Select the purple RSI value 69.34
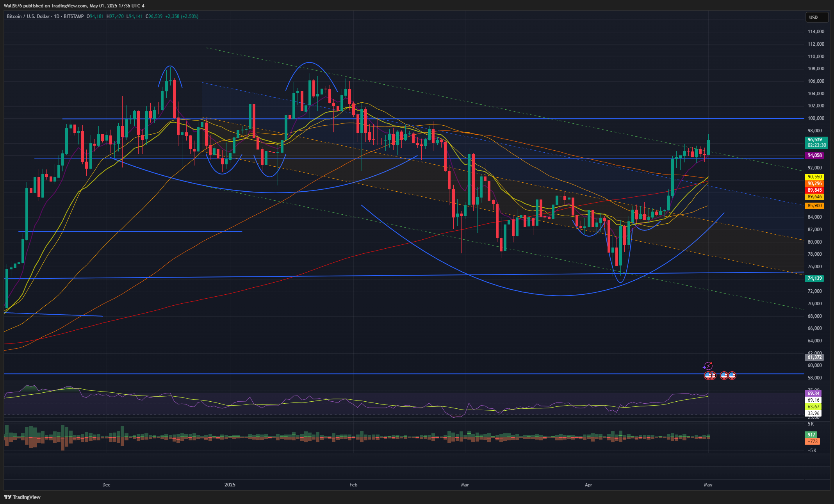834x504 pixels. (x=813, y=394)
